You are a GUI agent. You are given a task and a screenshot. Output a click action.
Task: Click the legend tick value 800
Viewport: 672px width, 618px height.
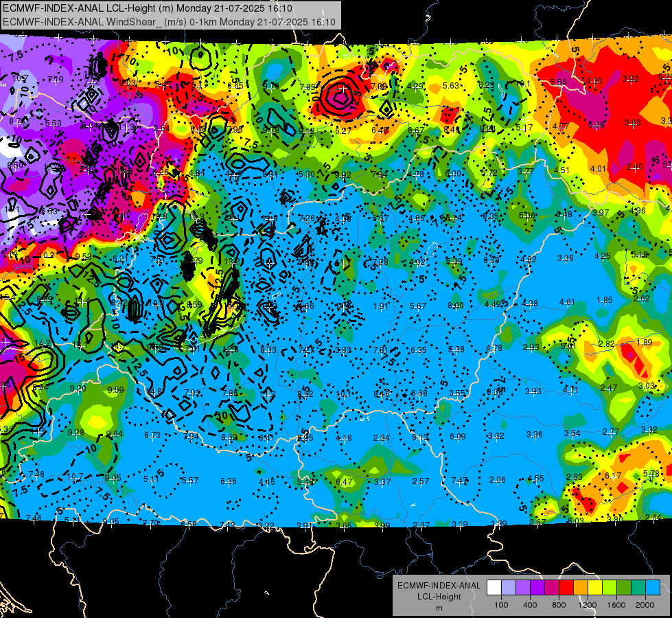click(559, 605)
